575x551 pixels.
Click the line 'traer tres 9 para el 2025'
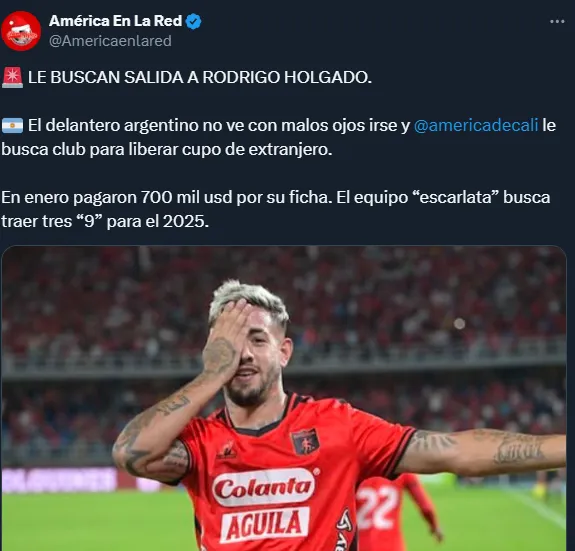[x=105, y=221]
